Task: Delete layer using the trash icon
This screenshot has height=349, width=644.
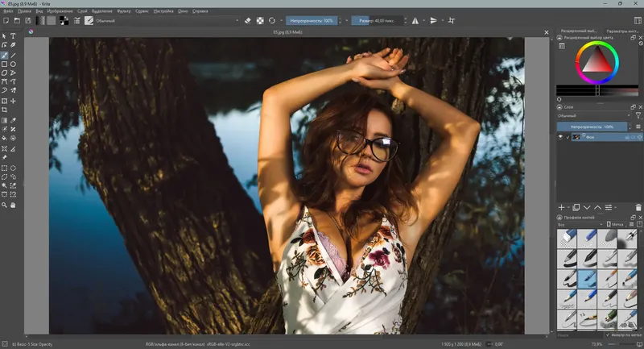Action: pyautogui.click(x=638, y=207)
